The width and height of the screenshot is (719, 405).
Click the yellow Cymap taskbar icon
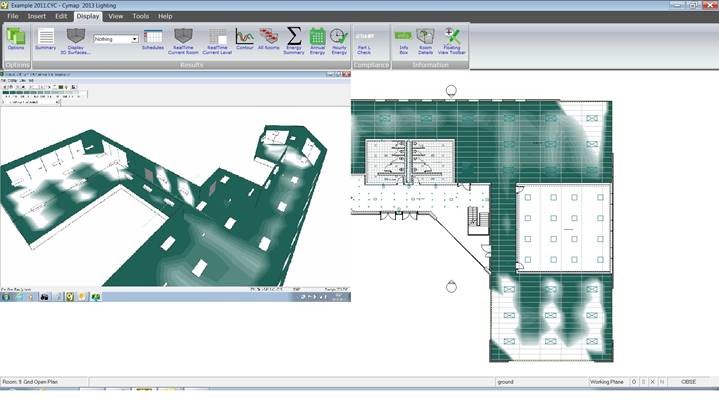coord(69,297)
